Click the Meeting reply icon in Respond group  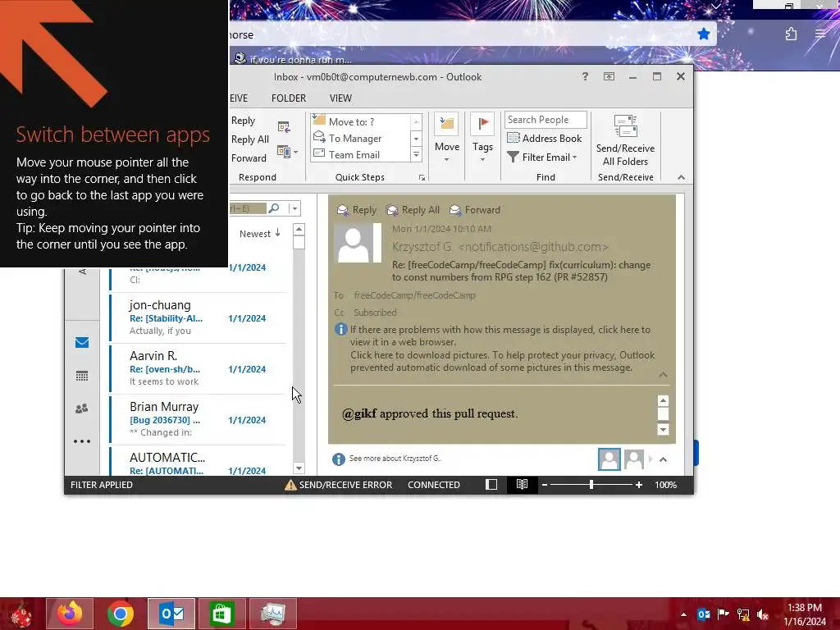(284, 127)
